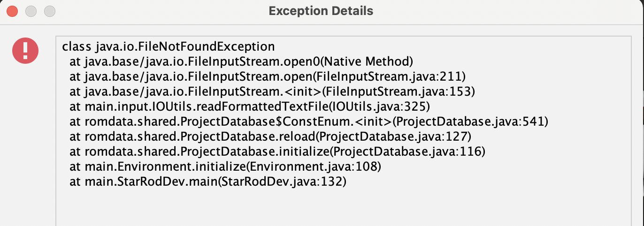
Task: Click the ProjectDatabase.reload stack trace line
Action: tap(270, 137)
